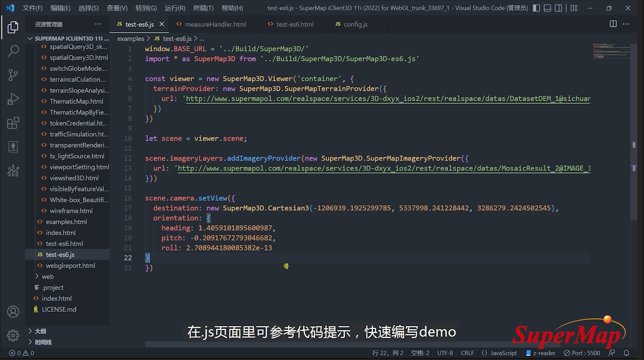Click examples breadcrumb segment
The width and height of the screenshot is (644, 360).
tap(131, 38)
